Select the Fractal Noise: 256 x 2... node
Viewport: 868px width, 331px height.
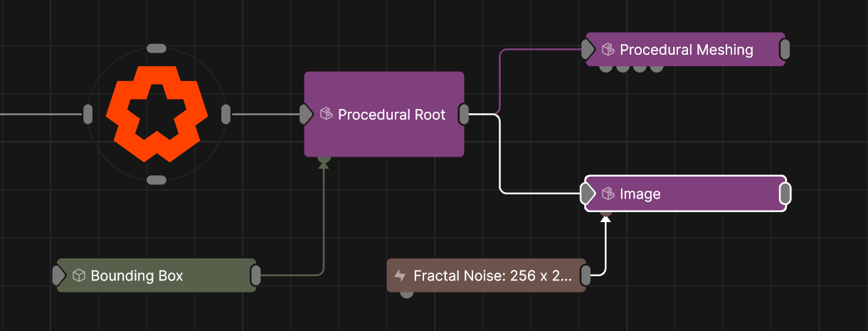coord(492,275)
